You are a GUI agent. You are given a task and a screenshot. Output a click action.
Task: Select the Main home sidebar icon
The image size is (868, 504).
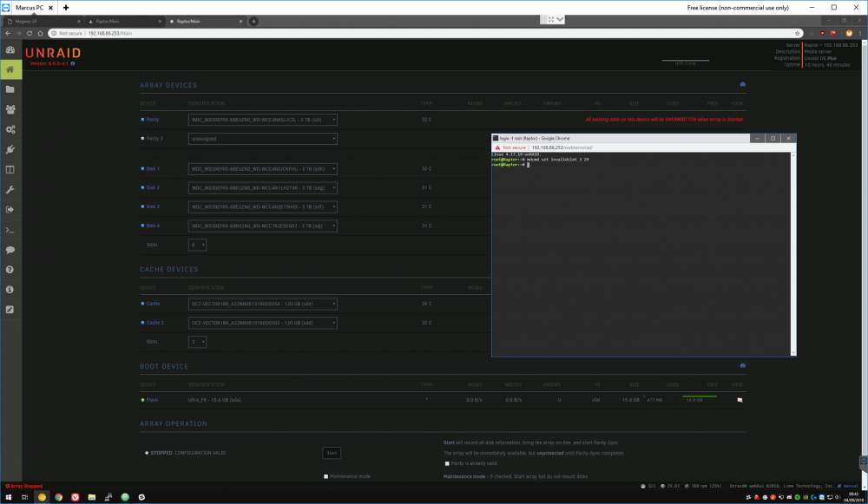(x=10, y=69)
